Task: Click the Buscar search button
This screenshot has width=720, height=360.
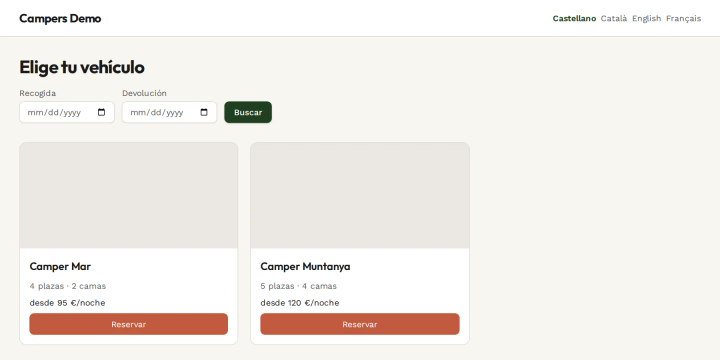Action: point(248,112)
